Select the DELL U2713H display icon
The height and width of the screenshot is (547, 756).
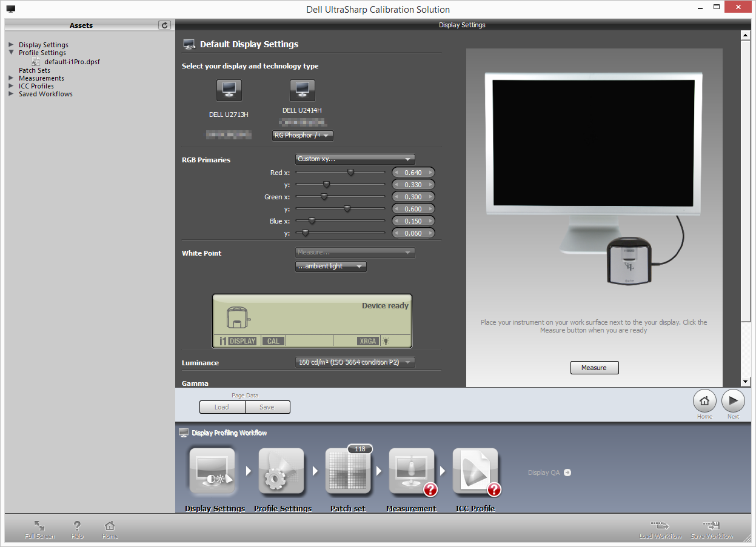point(229,90)
